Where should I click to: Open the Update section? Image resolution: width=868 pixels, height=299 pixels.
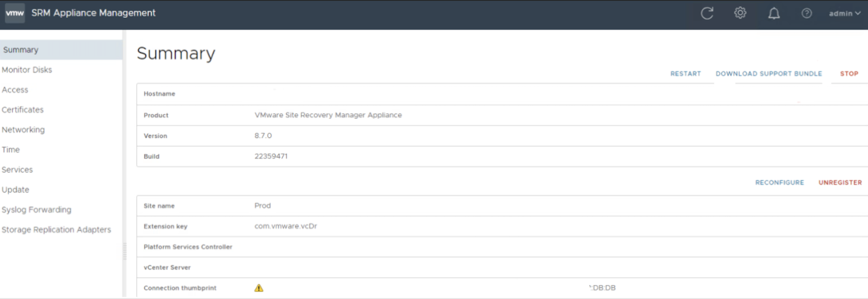point(16,190)
